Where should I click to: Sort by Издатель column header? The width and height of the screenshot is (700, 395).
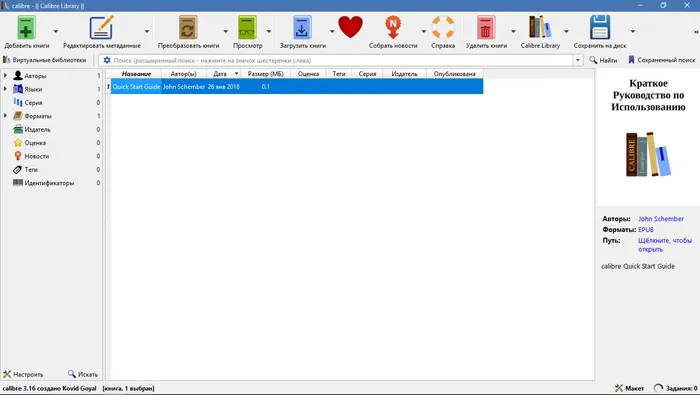tap(404, 74)
